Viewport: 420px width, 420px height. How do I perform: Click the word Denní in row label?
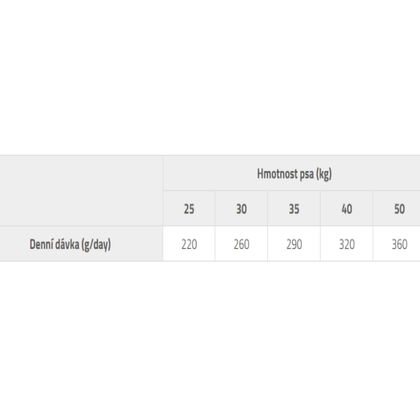[39, 244]
